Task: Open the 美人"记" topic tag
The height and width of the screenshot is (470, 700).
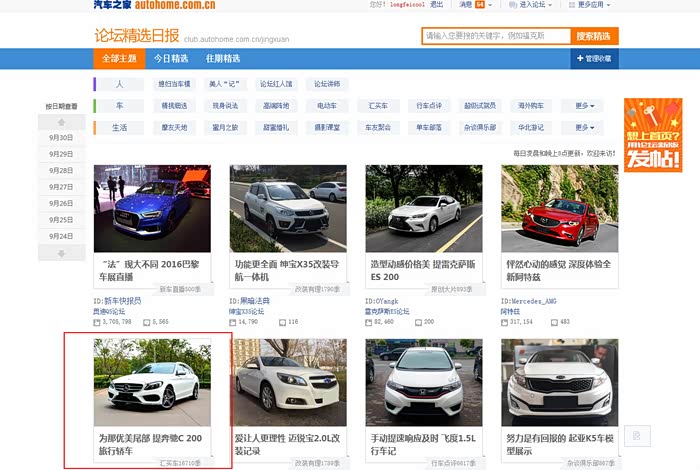Action: click(224, 84)
